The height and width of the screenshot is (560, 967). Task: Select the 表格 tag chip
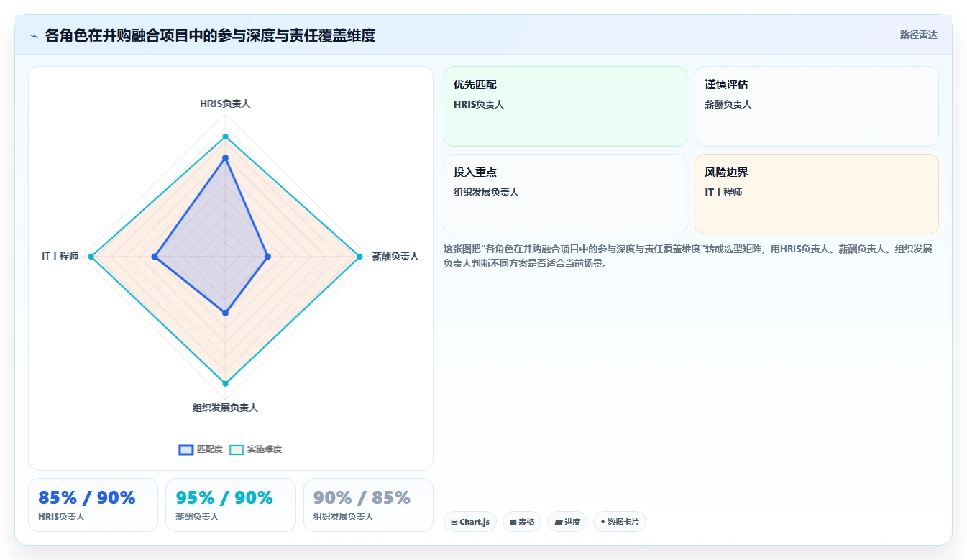click(x=522, y=522)
